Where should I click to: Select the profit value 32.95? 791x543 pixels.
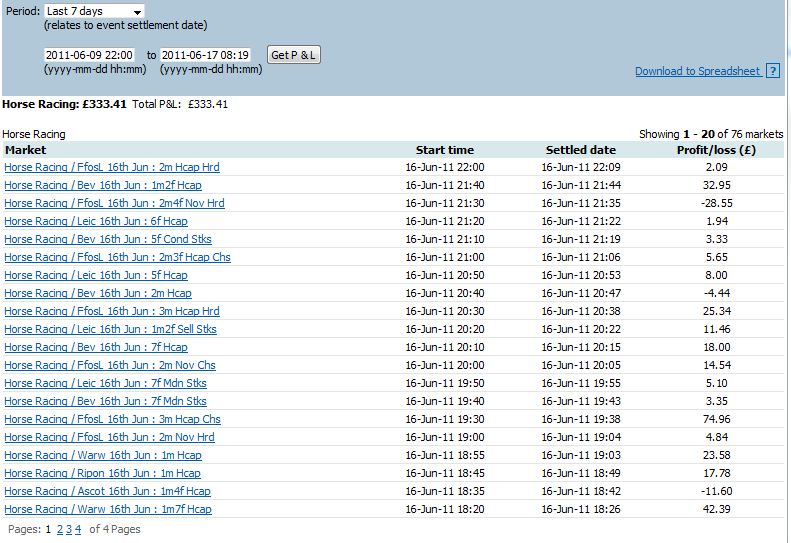point(716,185)
